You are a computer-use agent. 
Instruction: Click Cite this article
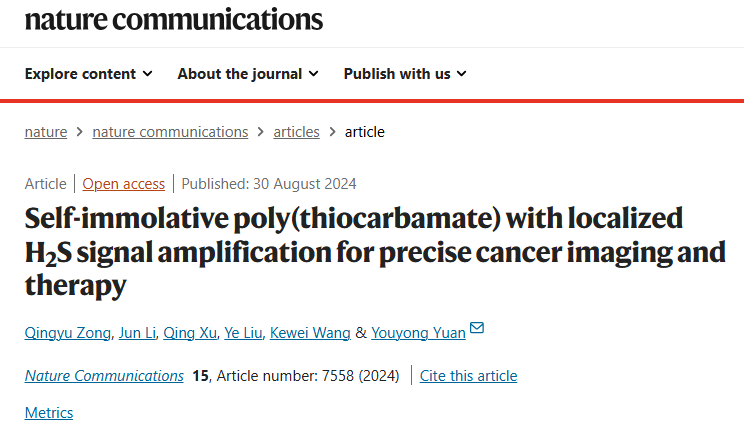pos(468,376)
